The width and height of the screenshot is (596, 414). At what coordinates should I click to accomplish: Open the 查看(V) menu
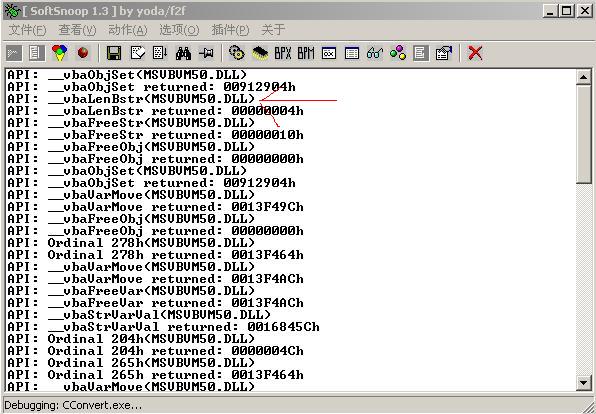pos(77,30)
